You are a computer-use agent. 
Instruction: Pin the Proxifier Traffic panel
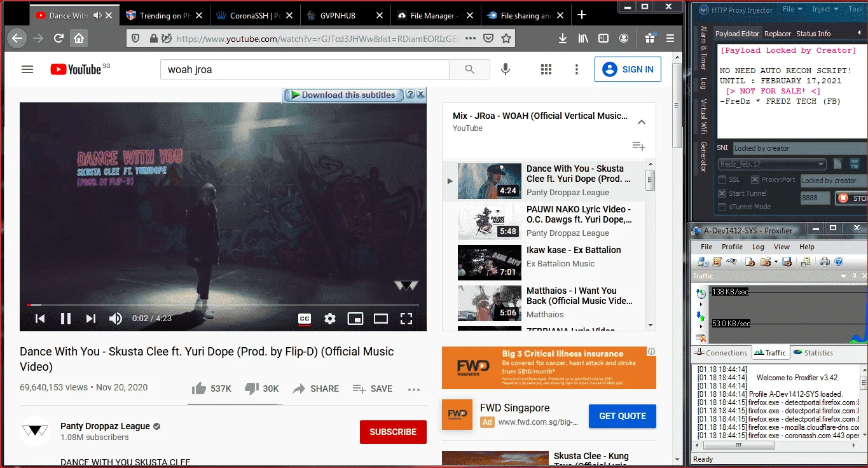pyautogui.click(x=853, y=276)
